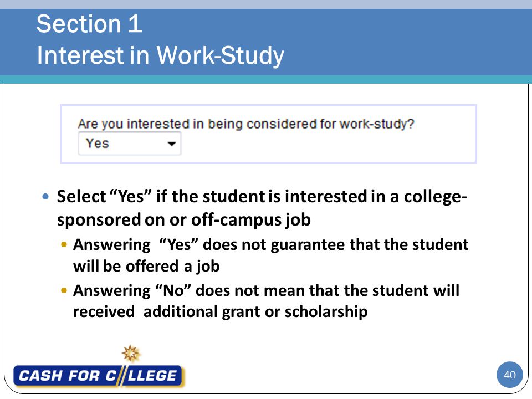532x399 pixels.
Task: Click the word Yes in the dropdown
Action: [x=98, y=143]
